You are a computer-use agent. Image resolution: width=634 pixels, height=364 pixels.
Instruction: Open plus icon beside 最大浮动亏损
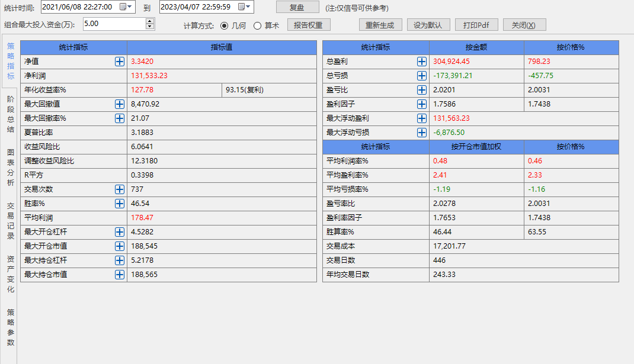421,132
